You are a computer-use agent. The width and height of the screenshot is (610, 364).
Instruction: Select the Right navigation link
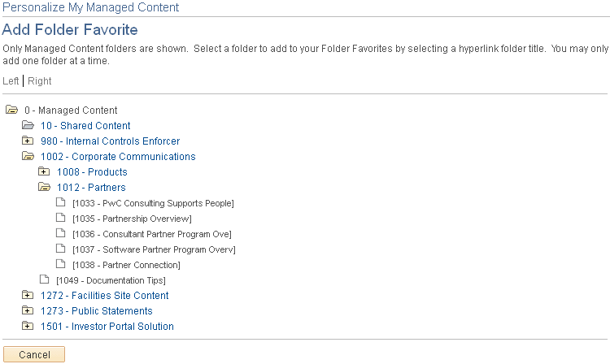click(x=40, y=81)
